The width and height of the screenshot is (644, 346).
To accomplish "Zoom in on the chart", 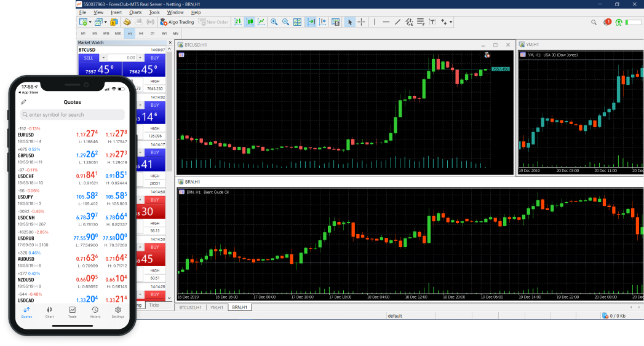I will 274,22.
